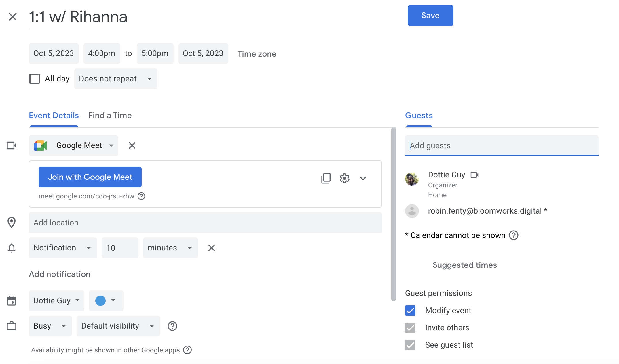619x364 pixels.
Task: Click the notification bell icon
Action: coord(12,247)
